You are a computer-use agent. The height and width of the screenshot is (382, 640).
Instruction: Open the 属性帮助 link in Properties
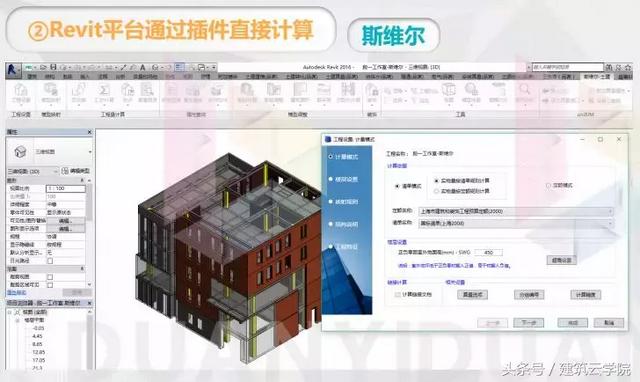[16, 293]
